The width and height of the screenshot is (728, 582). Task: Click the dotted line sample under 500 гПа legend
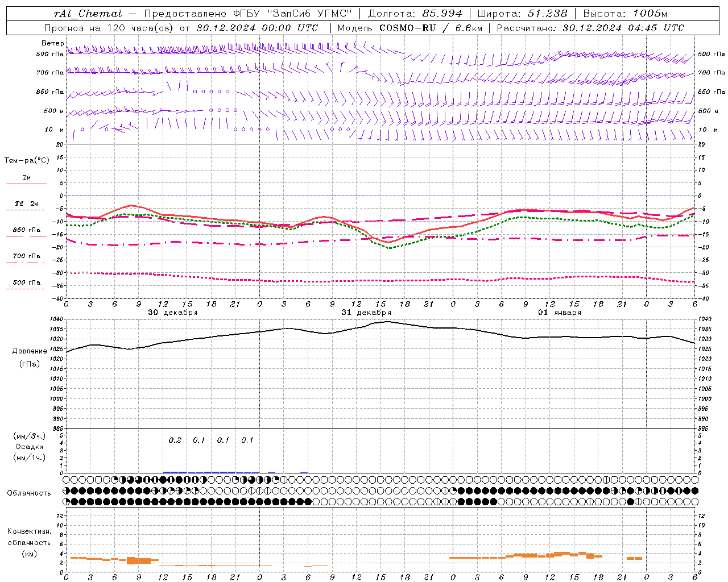(26, 289)
